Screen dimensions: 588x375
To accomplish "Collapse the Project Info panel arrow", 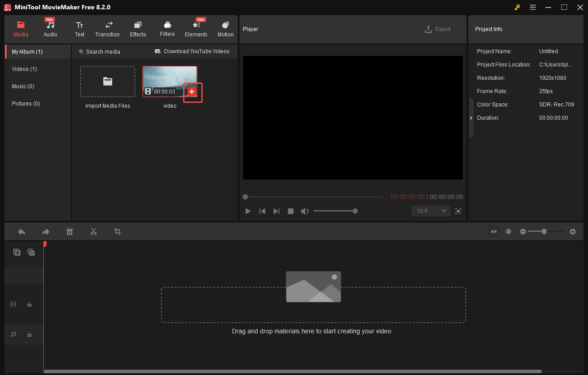I will (x=471, y=118).
